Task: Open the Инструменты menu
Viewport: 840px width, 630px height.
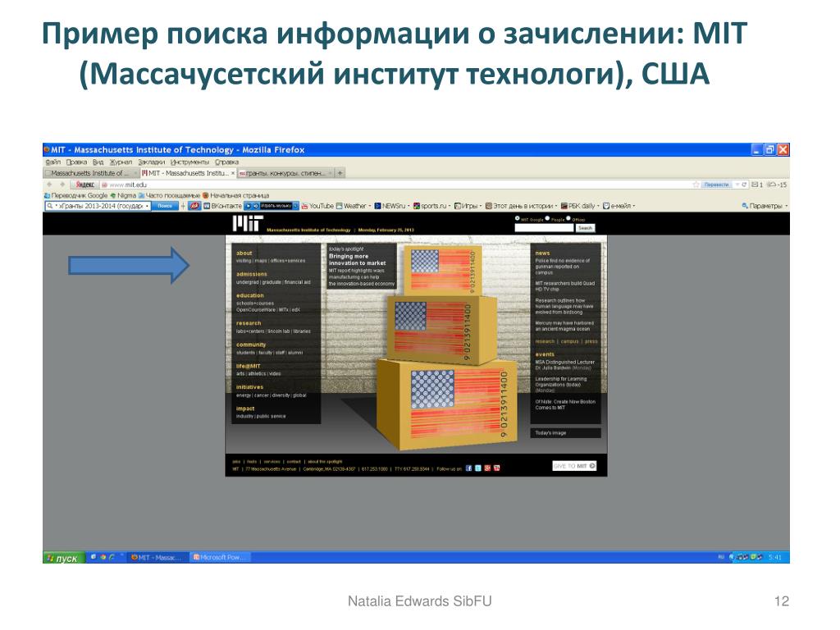Action: [x=189, y=162]
